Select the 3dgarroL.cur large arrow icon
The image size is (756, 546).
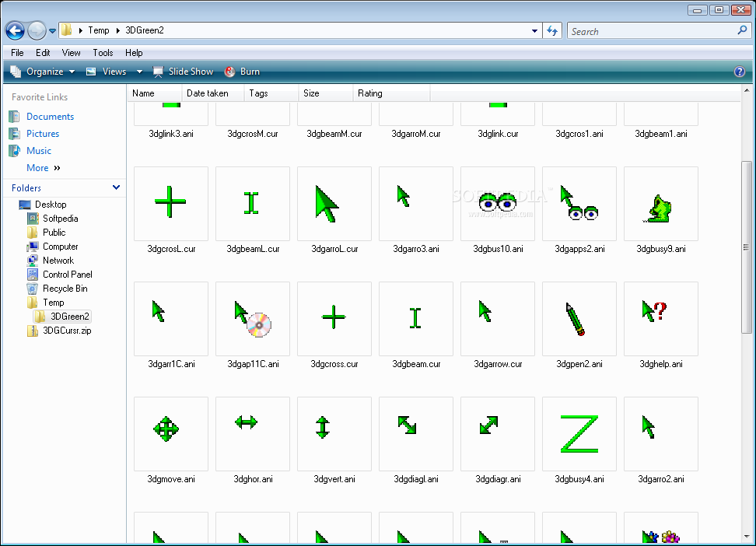(x=334, y=203)
